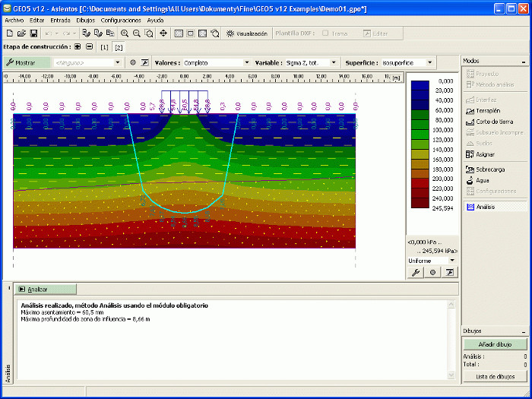The height and width of the screenshot is (399, 532).
Task: Switch to construction stage tab [1]
Action: coord(104,47)
